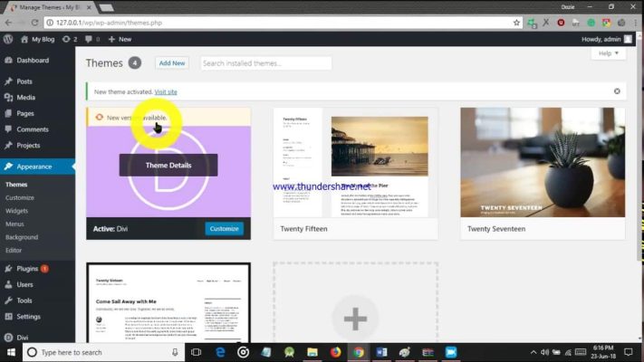Click the New plus item in admin bar
Image resolution: width=644 pixels, height=362 pixels.
(120, 39)
